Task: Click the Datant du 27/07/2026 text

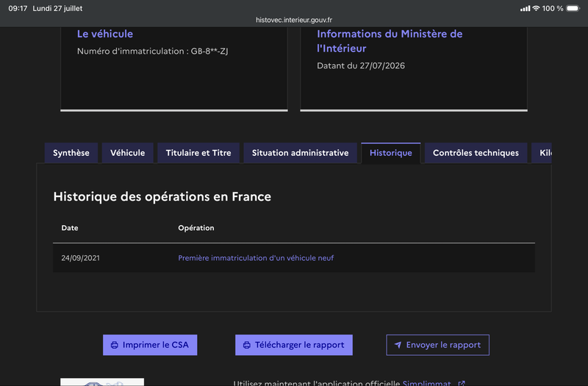Action: point(361,65)
